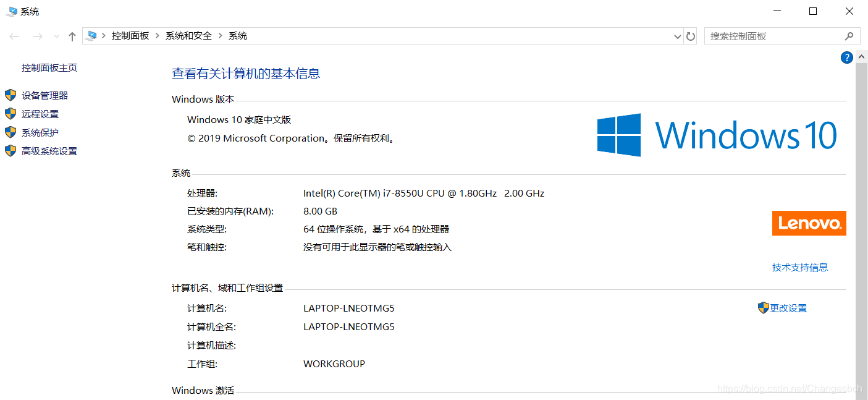Click the processor value Intel(R) Core(TM) i7-8550U
This screenshot has height=400, width=868.
(424, 193)
